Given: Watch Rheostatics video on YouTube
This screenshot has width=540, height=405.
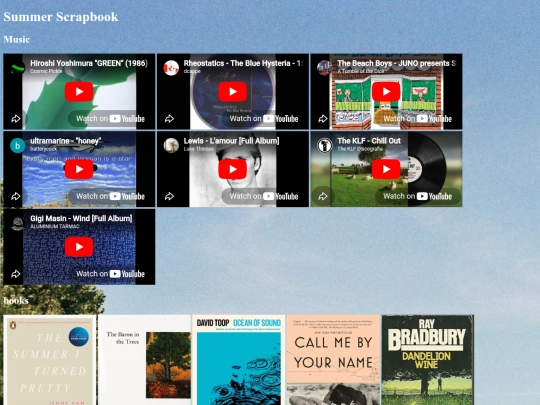Looking at the screenshot, I should tap(264, 119).
